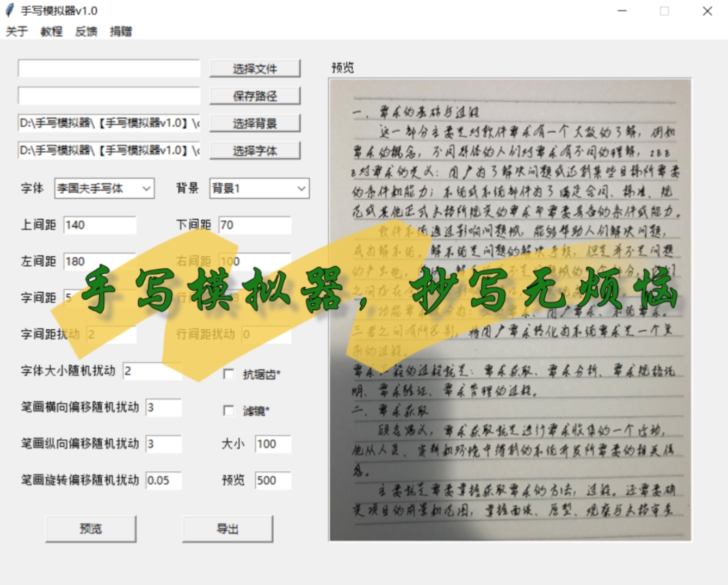728x585 pixels.
Task: Open the 捐赠 menu
Action: point(121,32)
